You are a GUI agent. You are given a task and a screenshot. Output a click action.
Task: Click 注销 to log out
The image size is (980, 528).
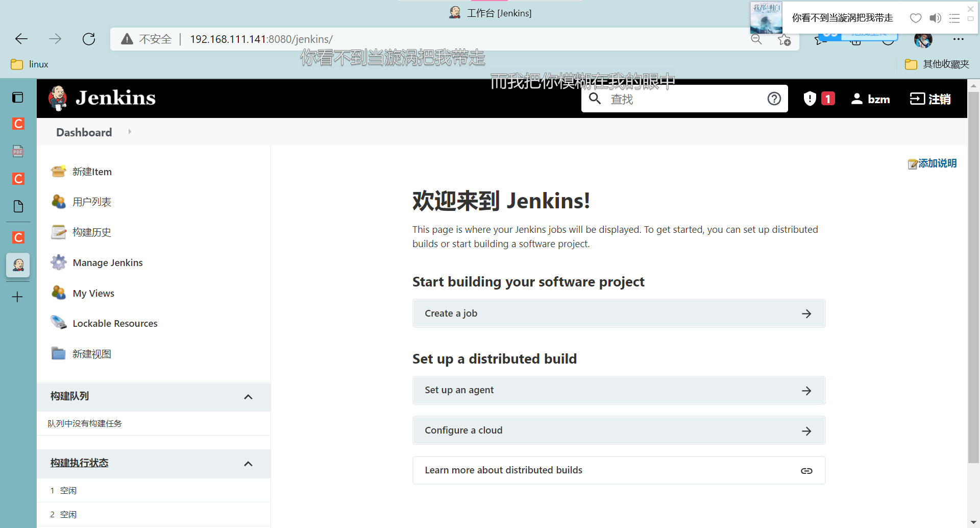point(930,99)
